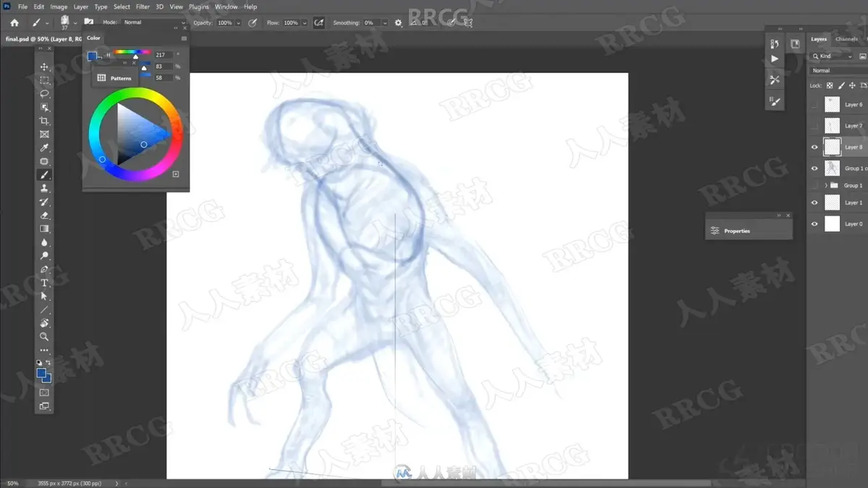868x488 pixels.
Task: Open the File menu
Action: pyautogui.click(x=22, y=7)
